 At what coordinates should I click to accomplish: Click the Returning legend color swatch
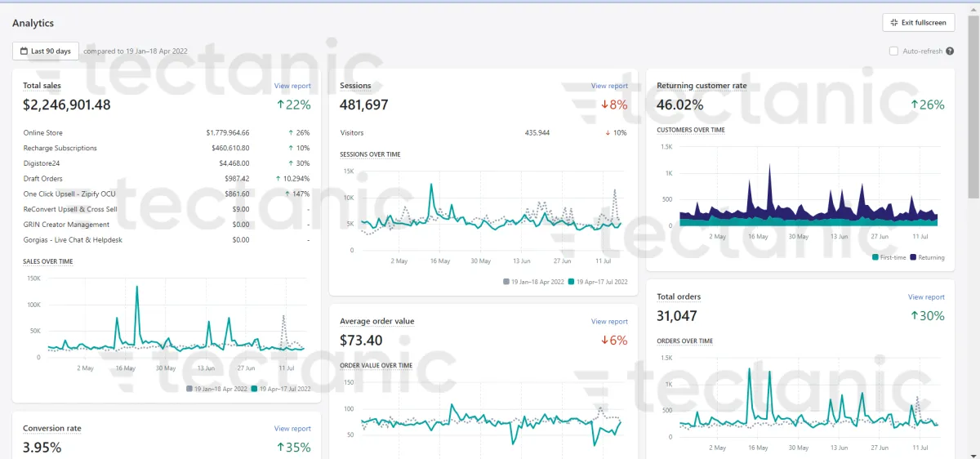tap(912, 257)
